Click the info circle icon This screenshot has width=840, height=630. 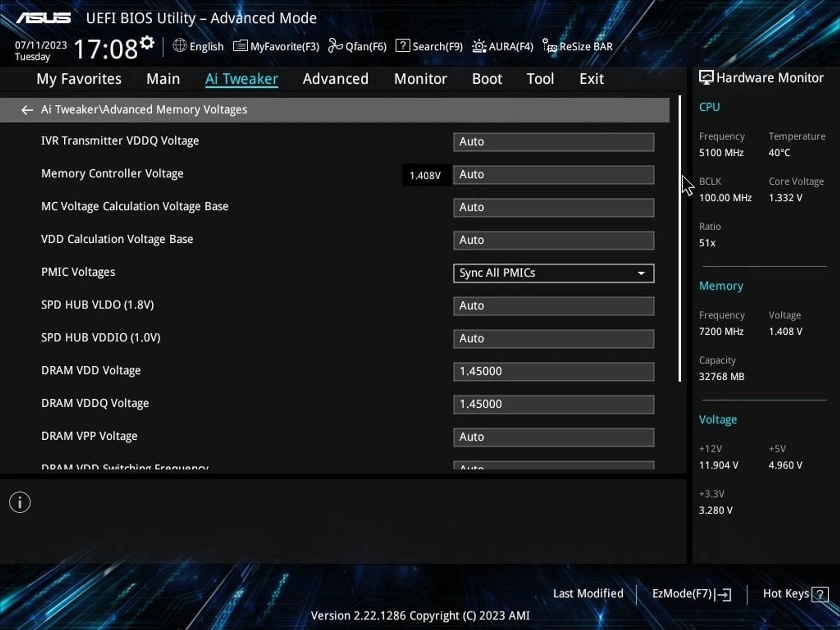[20, 502]
